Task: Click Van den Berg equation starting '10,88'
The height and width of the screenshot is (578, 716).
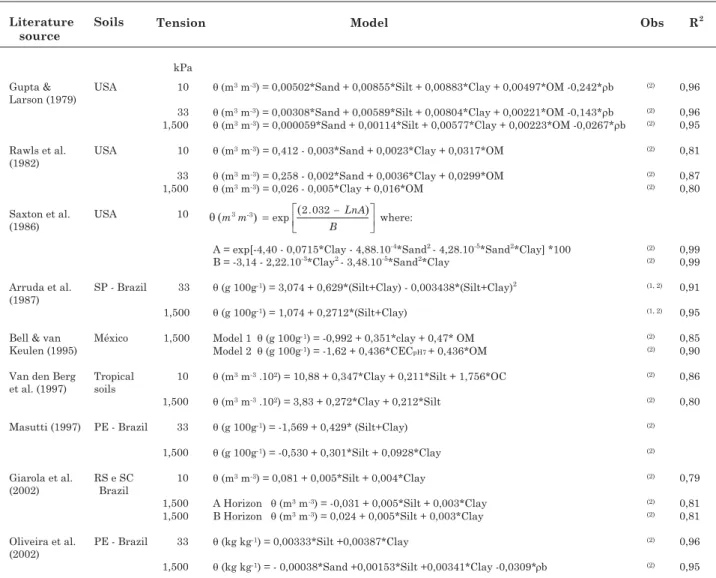Action: pyautogui.click(x=359, y=376)
